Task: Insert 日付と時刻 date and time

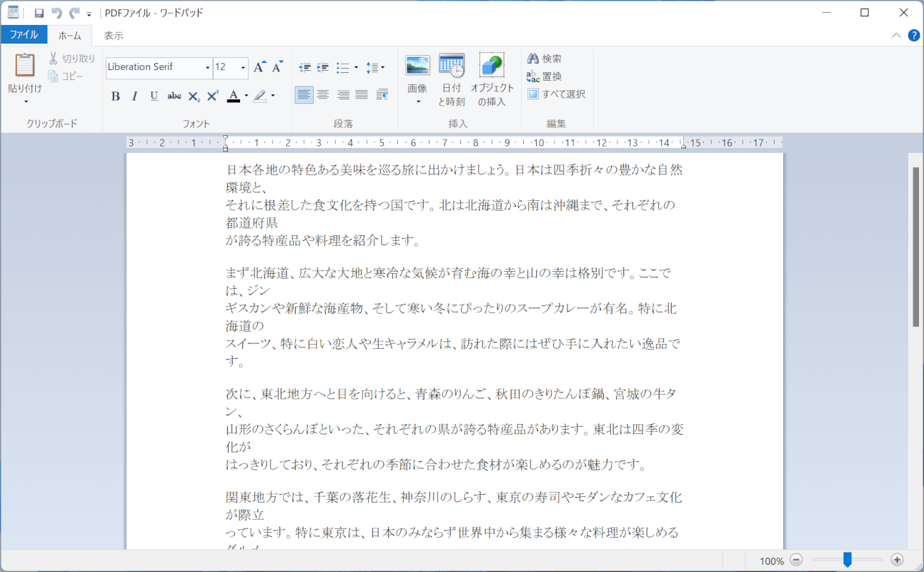Action: click(x=452, y=80)
